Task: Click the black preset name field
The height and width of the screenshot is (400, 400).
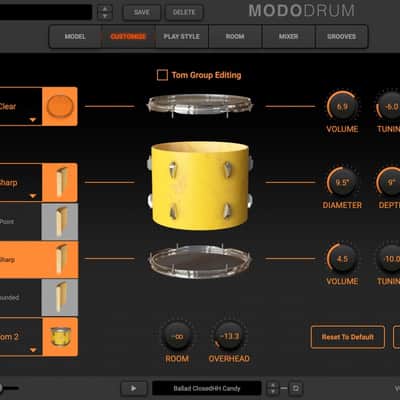Action: point(46,12)
